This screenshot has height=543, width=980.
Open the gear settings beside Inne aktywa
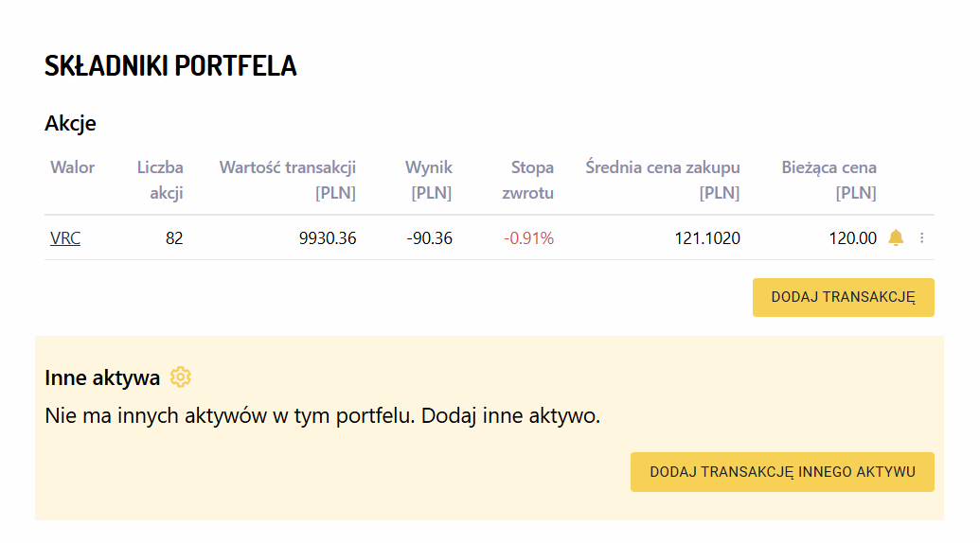pyautogui.click(x=180, y=377)
